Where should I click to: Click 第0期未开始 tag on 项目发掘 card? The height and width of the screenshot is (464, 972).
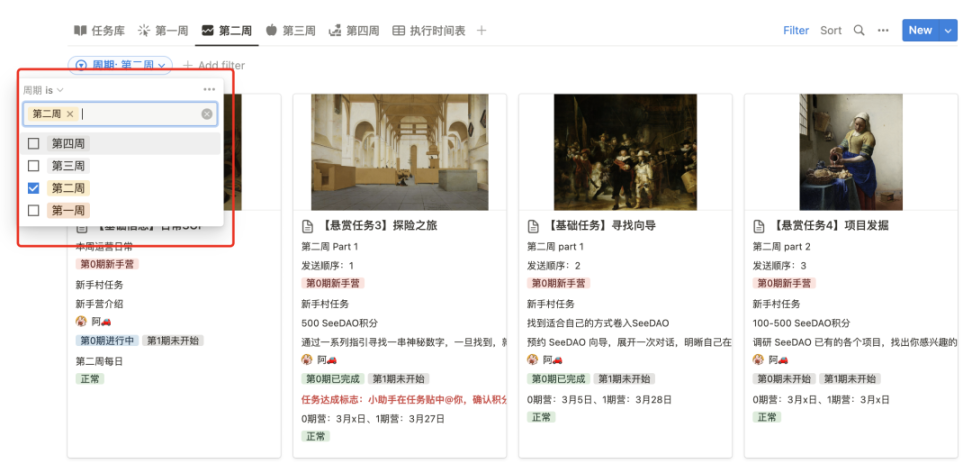785,379
